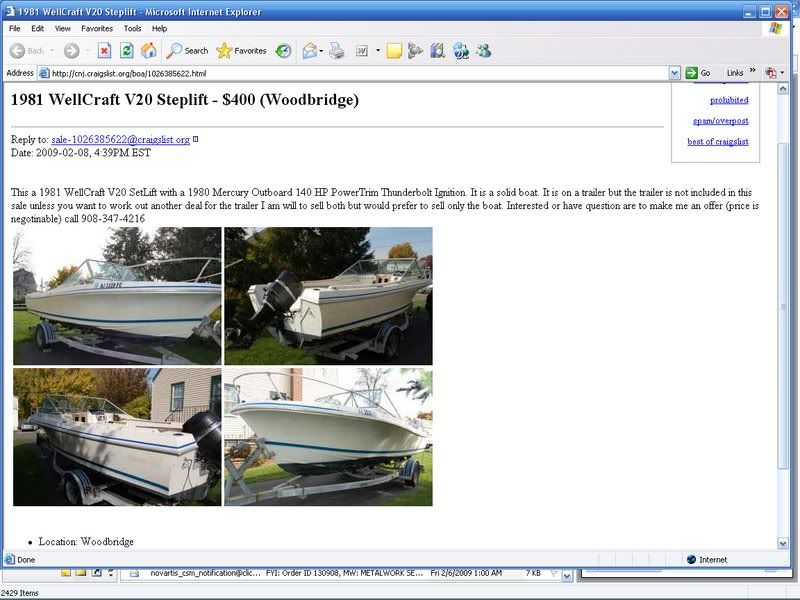Screen dimensions: 800x600
Task: Flag the post as prohibited
Action: (x=729, y=100)
